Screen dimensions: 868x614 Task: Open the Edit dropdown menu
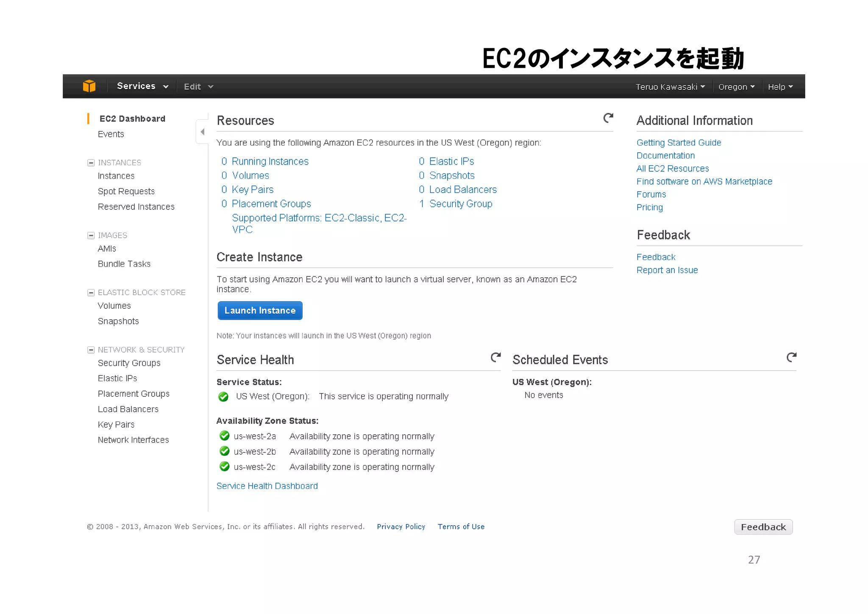(198, 87)
